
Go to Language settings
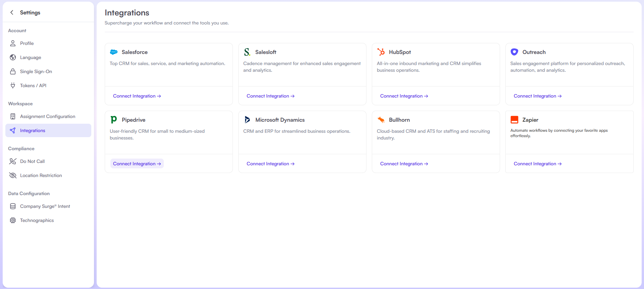(x=31, y=57)
